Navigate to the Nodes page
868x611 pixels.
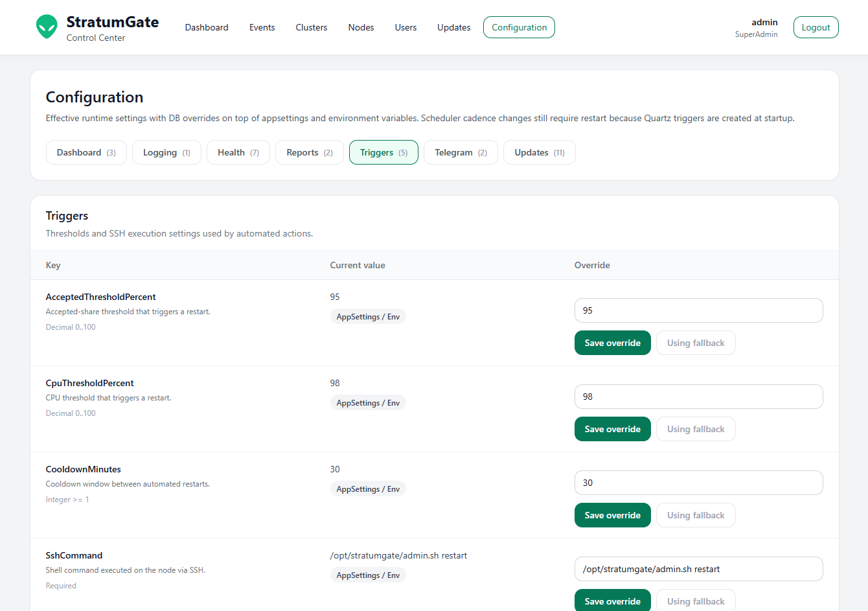coord(361,27)
